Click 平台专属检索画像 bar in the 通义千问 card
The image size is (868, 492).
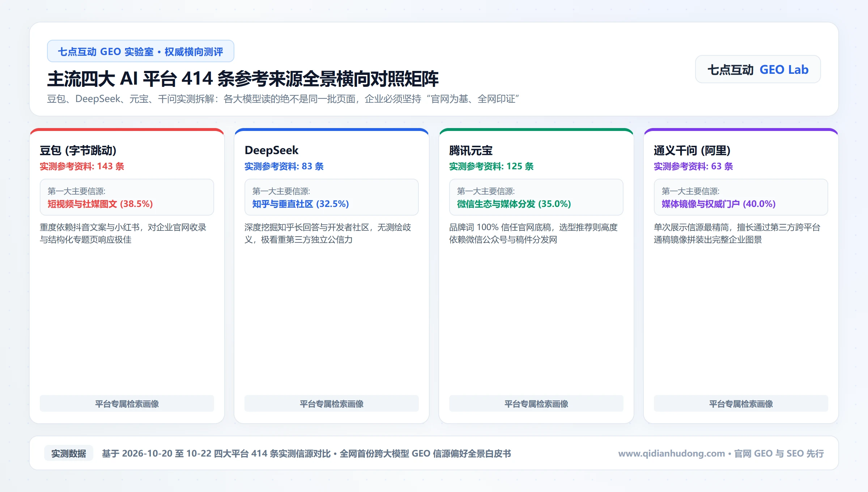pos(741,403)
